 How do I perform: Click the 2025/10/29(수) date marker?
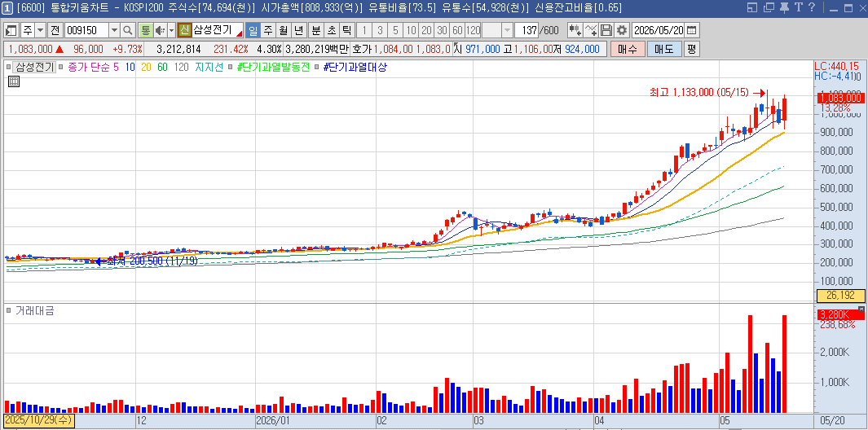[x=39, y=421]
